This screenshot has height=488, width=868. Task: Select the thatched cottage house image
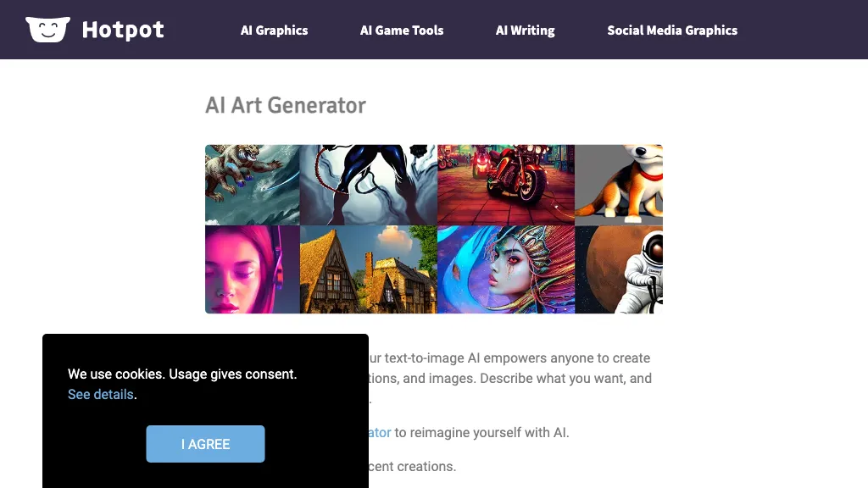[x=368, y=269]
